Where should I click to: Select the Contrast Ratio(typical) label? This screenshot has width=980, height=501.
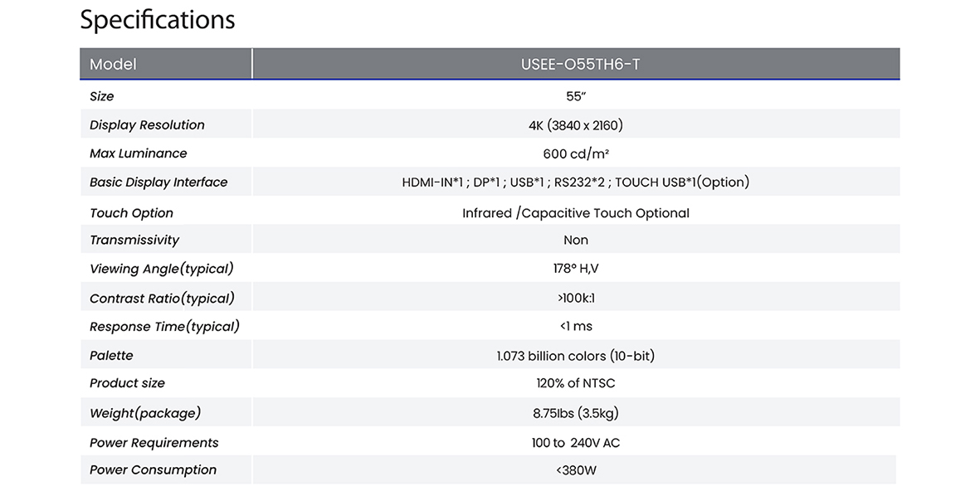(x=162, y=298)
